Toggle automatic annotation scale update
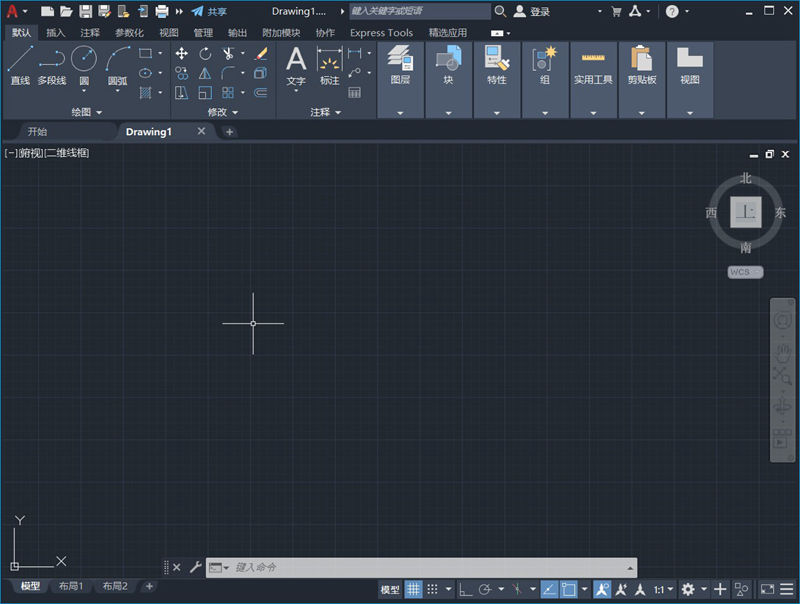The width and height of the screenshot is (800, 604). pyautogui.click(x=621, y=590)
